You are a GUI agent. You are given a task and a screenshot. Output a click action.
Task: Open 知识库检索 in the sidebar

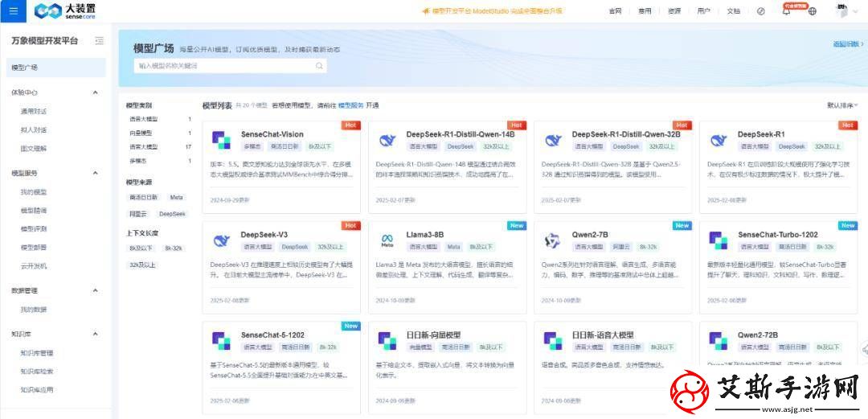pyautogui.click(x=36, y=372)
